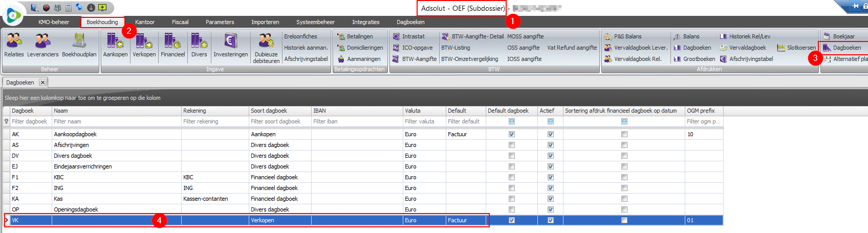The height and width of the screenshot is (233, 868).
Task: Open ICO-opgave in the BTW group
Action: coord(413,48)
